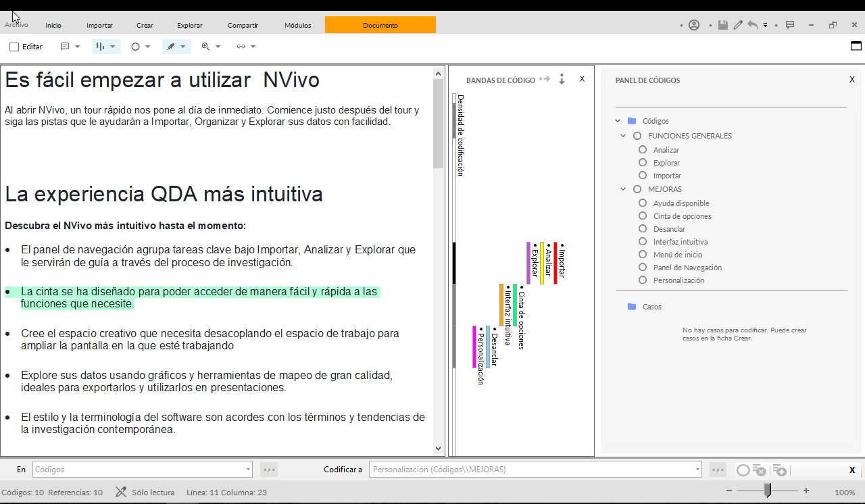865x504 pixels.
Task: Open the Codificar a combo box arrow
Action: click(697, 470)
